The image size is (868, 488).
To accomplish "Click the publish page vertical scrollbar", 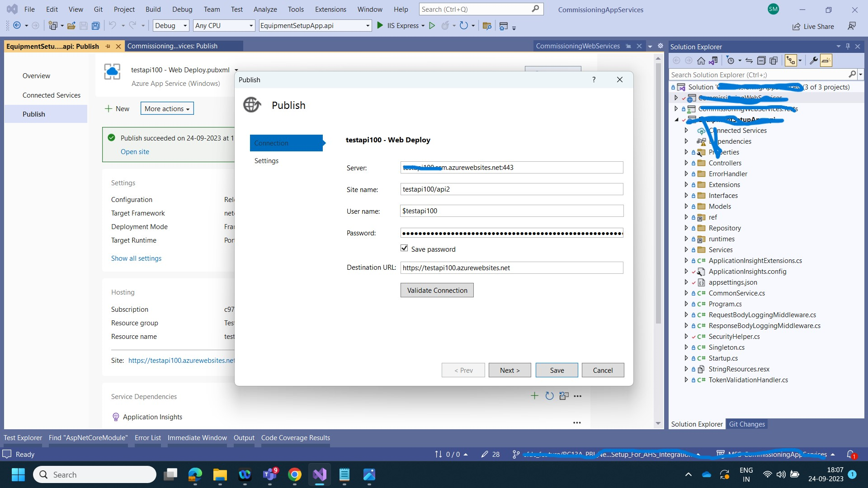I will [658, 193].
